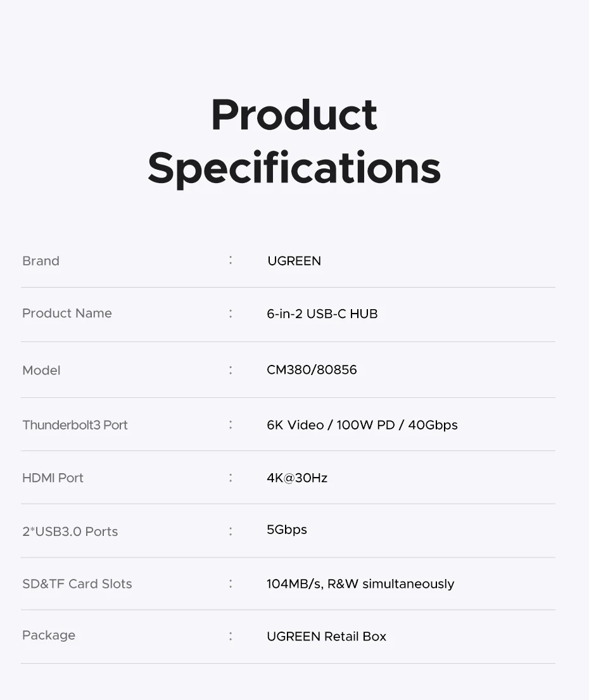Click "6K Video / 100W PD / 40Gbps" value
The width and height of the screenshot is (589, 700).
pyautogui.click(x=362, y=425)
